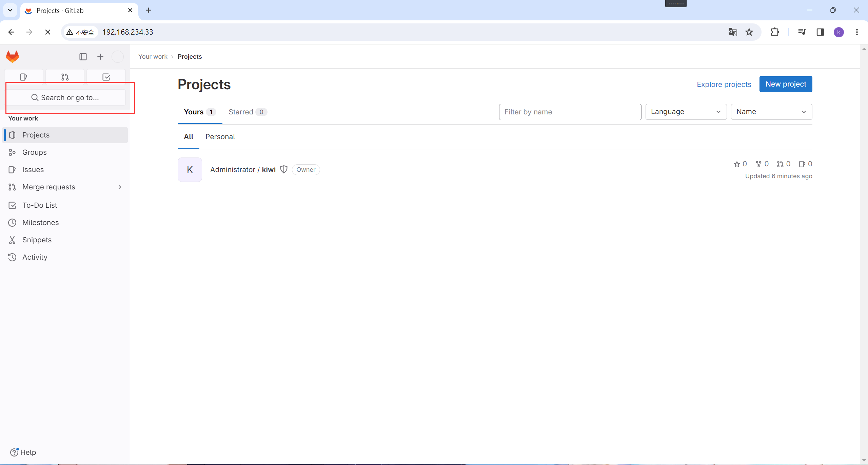Open to-do items shortcut icon

(x=106, y=77)
